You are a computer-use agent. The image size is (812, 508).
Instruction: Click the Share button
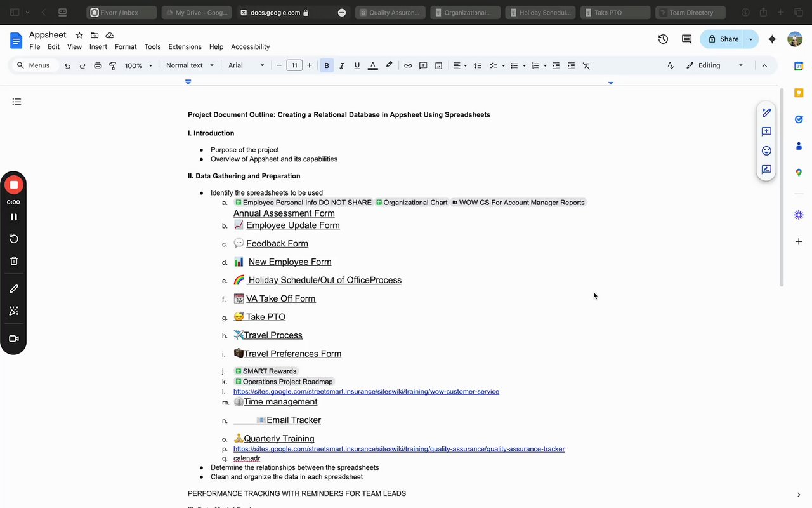[722, 39]
